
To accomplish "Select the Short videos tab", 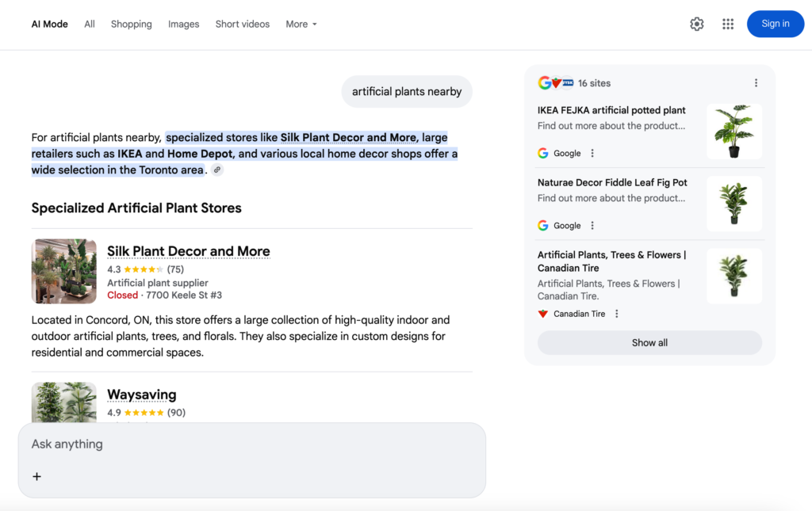I will pos(243,25).
